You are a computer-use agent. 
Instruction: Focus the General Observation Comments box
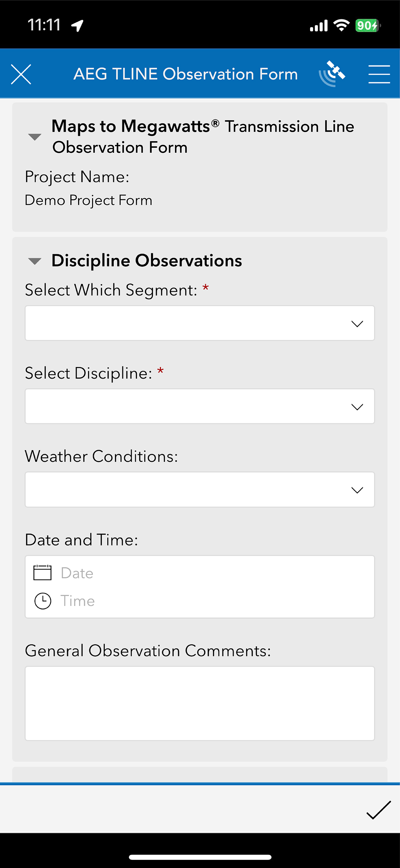pos(200,703)
